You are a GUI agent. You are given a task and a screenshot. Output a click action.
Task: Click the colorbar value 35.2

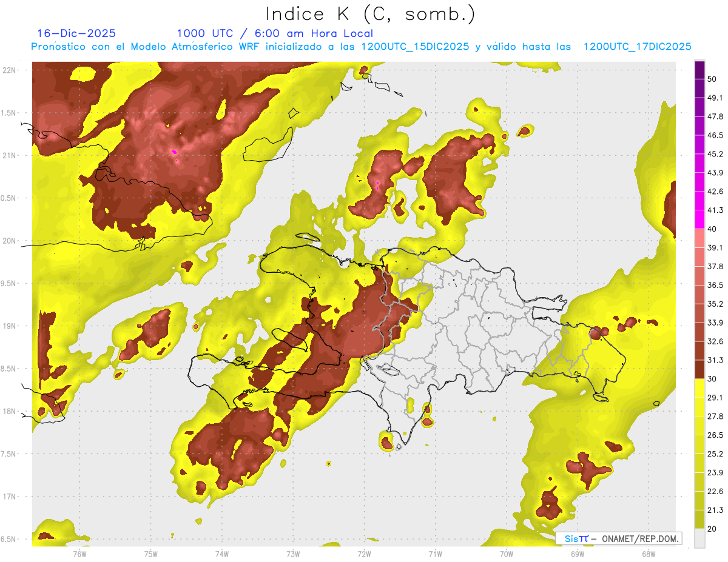pos(715,304)
